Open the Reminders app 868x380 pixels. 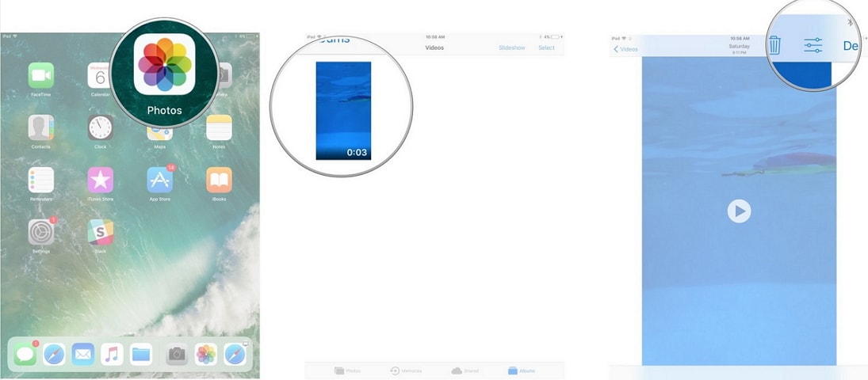[x=41, y=180]
